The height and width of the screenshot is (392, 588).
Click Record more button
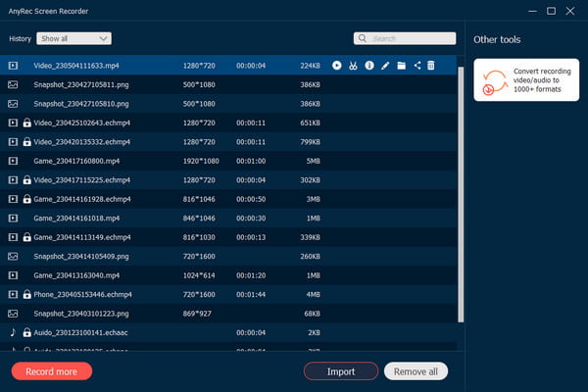coord(52,371)
